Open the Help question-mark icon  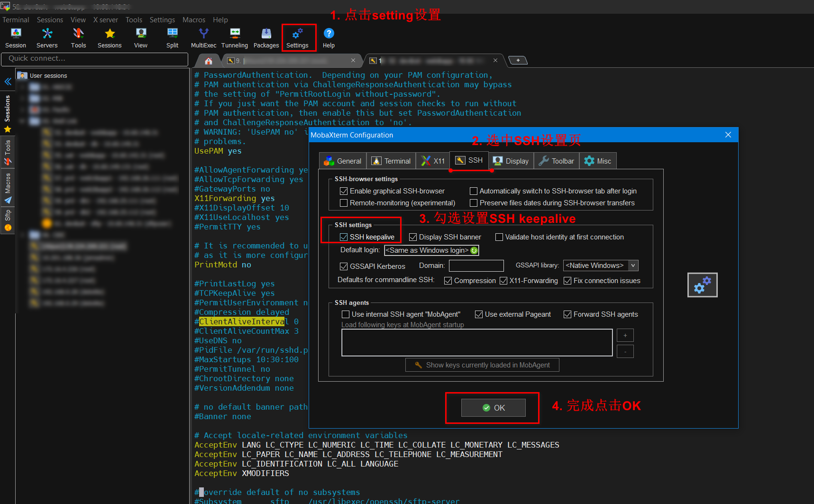(329, 38)
